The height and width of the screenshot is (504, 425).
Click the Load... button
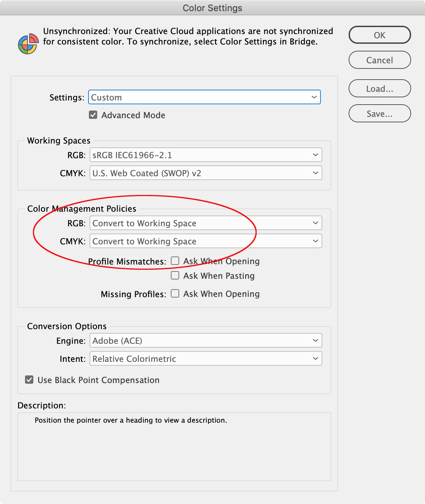click(380, 89)
